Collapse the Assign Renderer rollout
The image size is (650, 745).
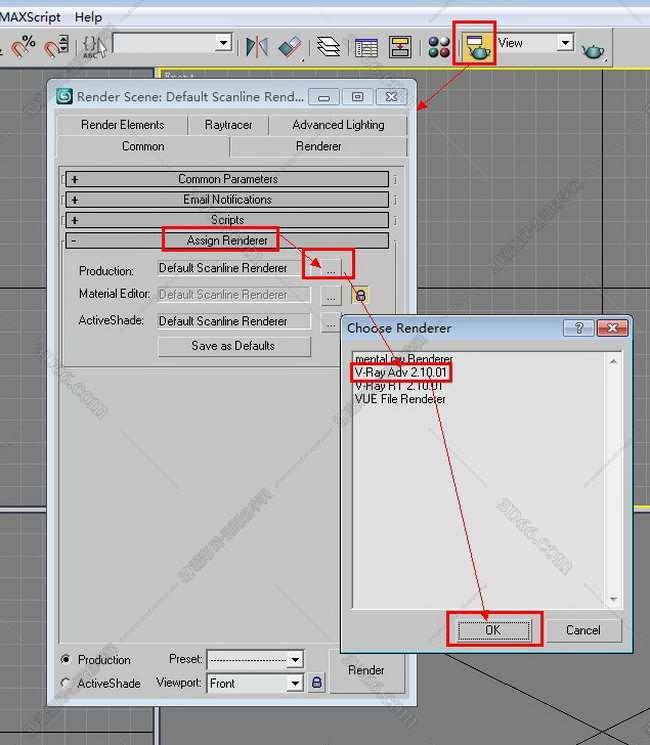[227, 240]
